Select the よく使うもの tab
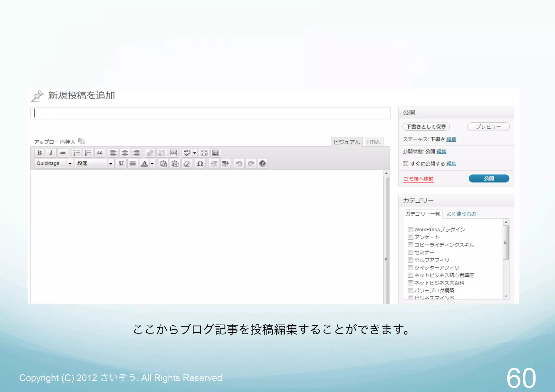The width and height of the screenshot is (555, 392). [x=461, y=214]
